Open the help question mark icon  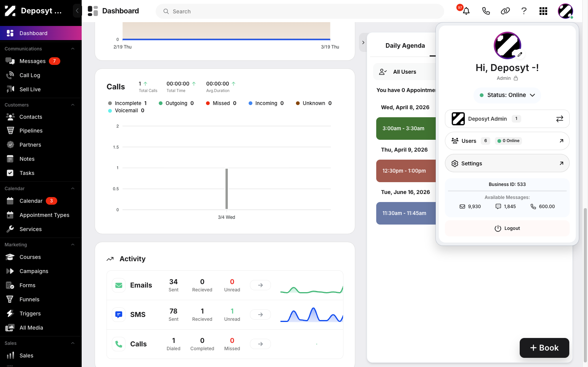[x=524, y=11]
